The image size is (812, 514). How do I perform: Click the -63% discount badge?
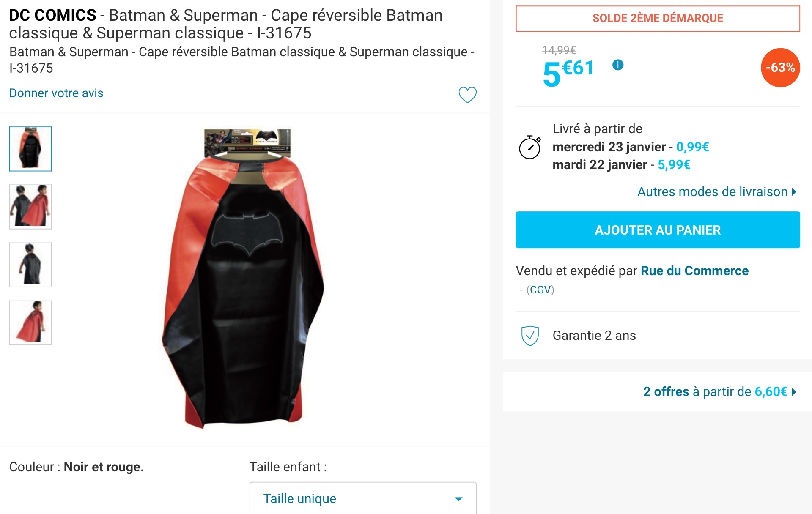click(780, 68)
